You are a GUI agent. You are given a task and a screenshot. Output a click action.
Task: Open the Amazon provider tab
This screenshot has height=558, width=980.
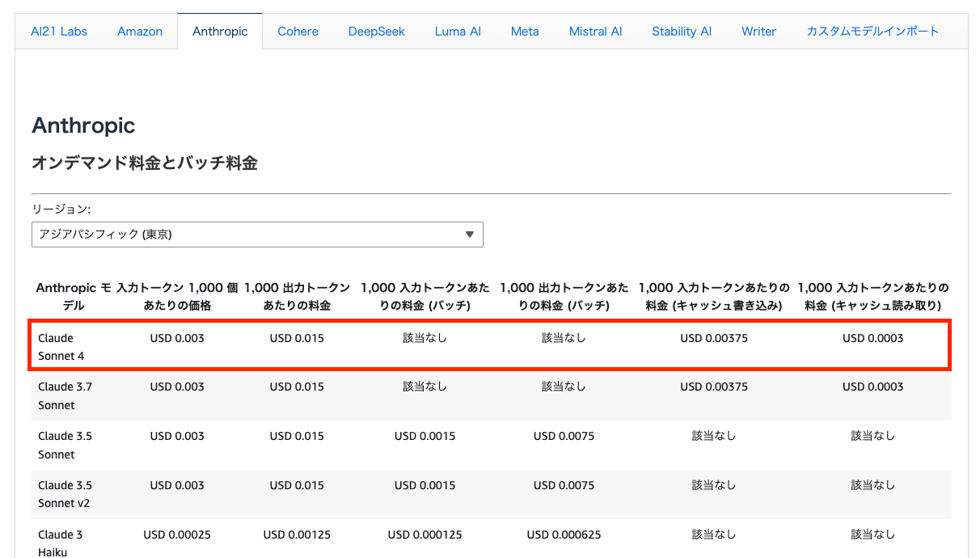(x=140, y=32)
